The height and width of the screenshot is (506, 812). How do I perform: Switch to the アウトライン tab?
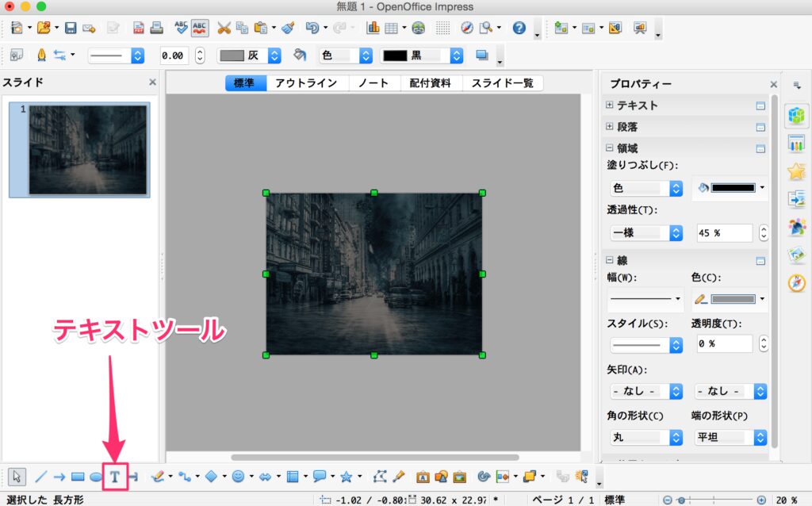tap(306, 83)
